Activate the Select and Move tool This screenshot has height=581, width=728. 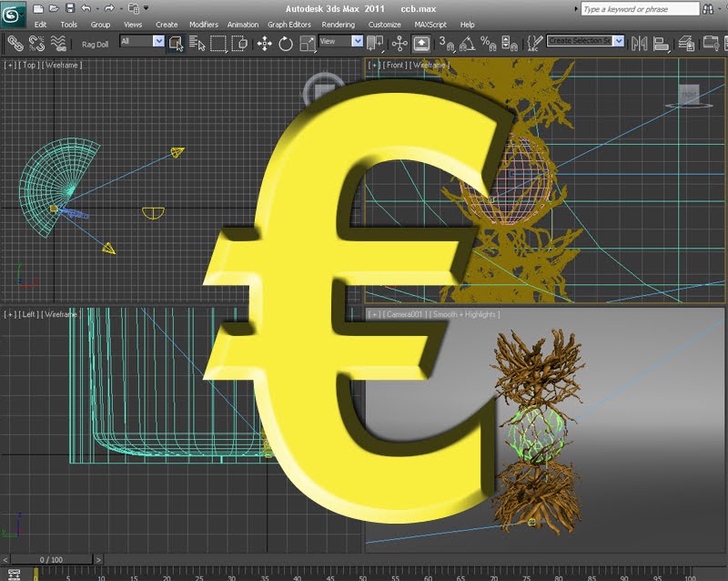[x=264, y=44]
